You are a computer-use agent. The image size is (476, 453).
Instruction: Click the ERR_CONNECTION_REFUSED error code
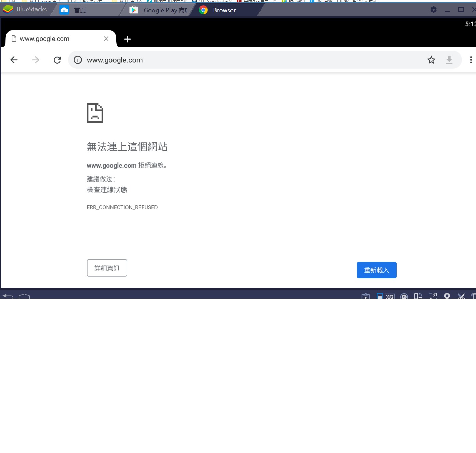click(122, 207)
